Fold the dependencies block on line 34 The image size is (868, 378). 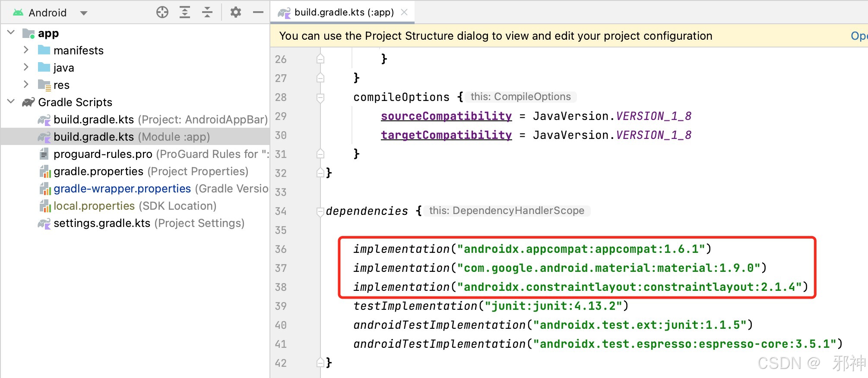[x=320, y=212]
